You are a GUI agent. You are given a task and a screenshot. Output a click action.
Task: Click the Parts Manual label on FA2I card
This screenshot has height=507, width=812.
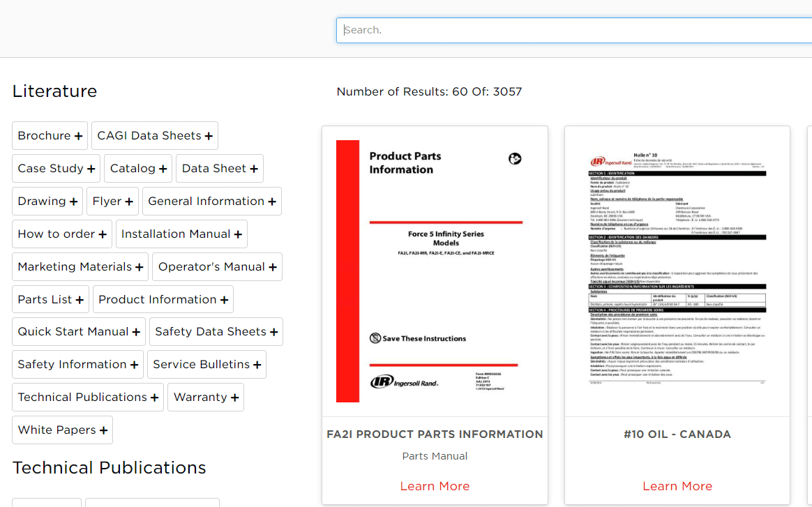coord(435,456)
